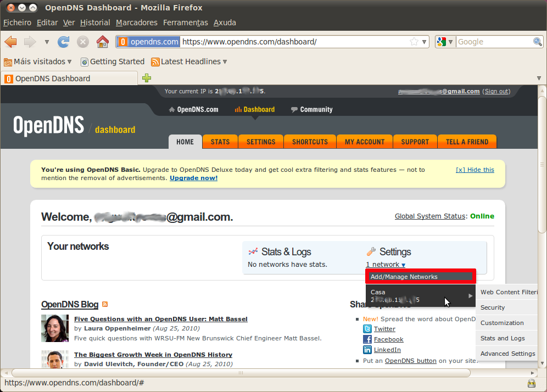This screenshot has width=547, height=392.
Task: Click the opendns.com site identity badge
Action: coord(148,42)
